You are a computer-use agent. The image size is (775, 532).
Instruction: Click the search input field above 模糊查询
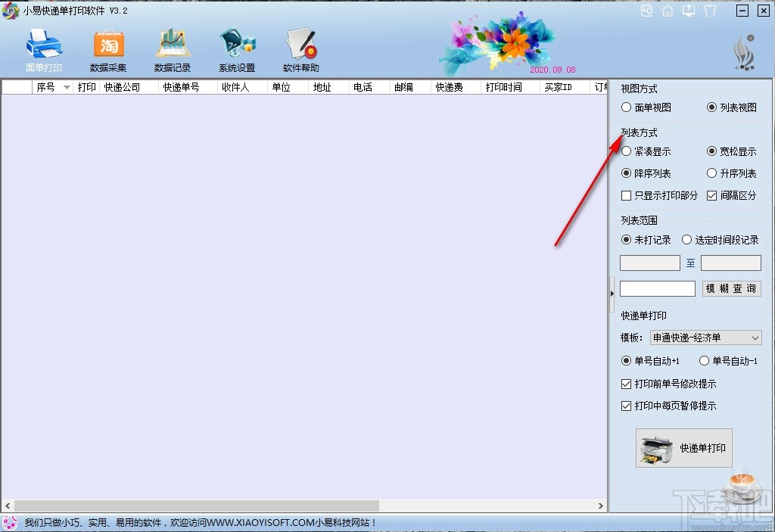pos(657,288)
